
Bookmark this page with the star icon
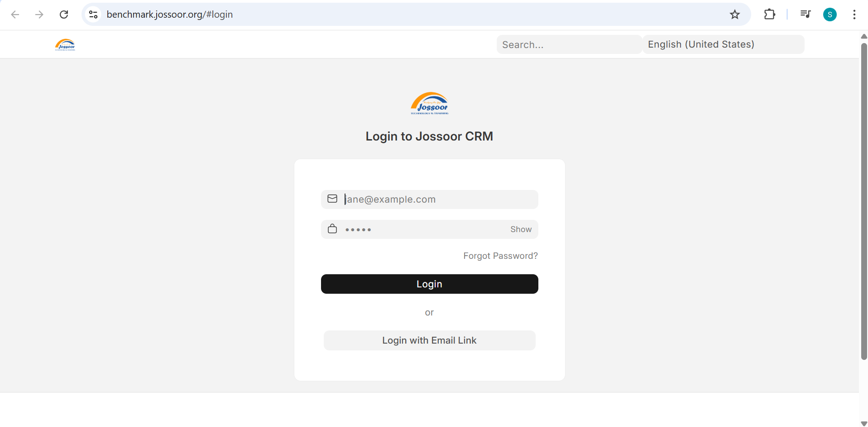tap(734, 15)
